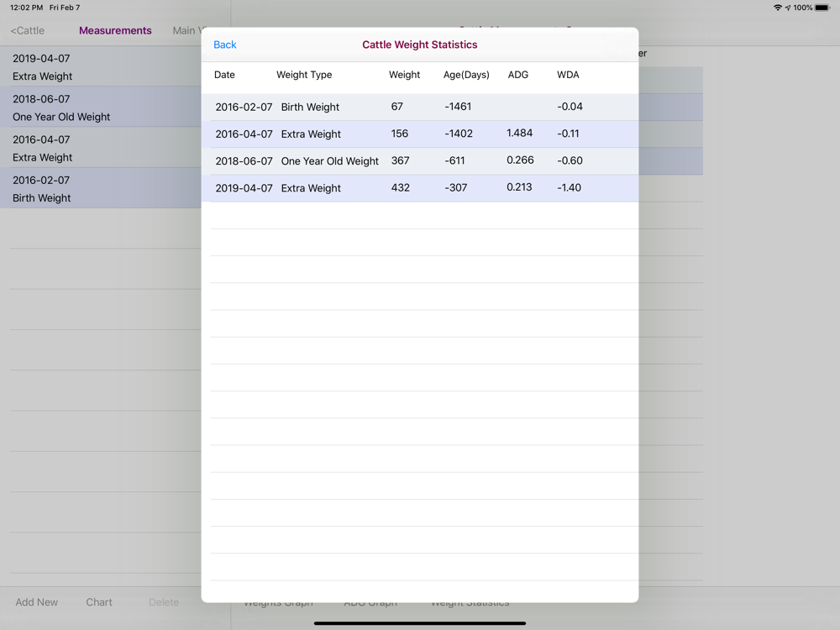Open the Chart option in bottom toolbar
This screenshot has width=840, height=630.
click(99, 602)
